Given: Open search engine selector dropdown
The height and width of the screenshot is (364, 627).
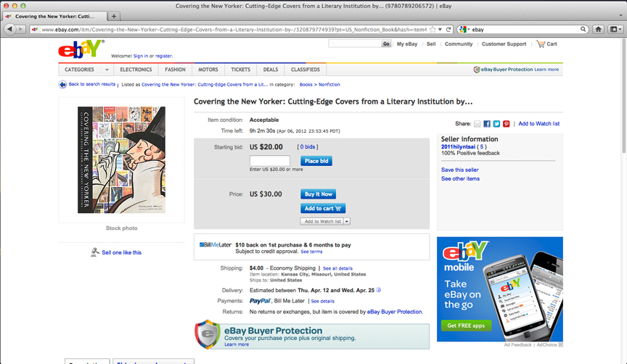Looking at the screenshot, I should (464, 29).
